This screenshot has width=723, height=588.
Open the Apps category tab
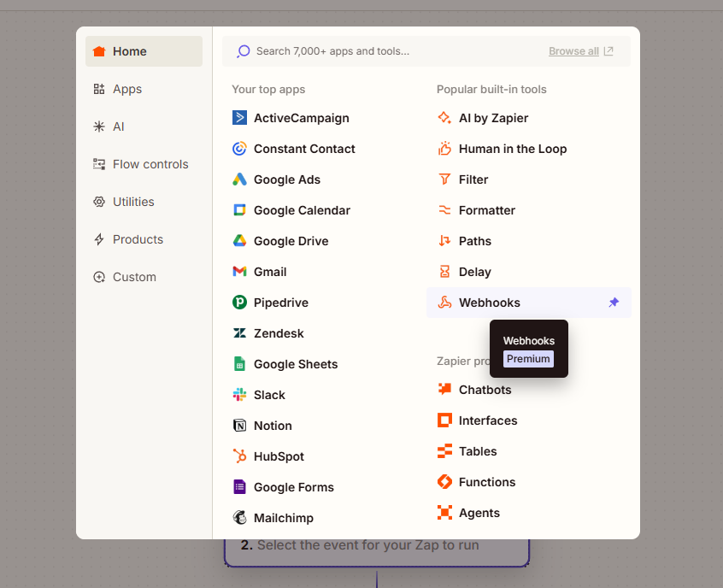pyautogui.click(x=127, y=89)
